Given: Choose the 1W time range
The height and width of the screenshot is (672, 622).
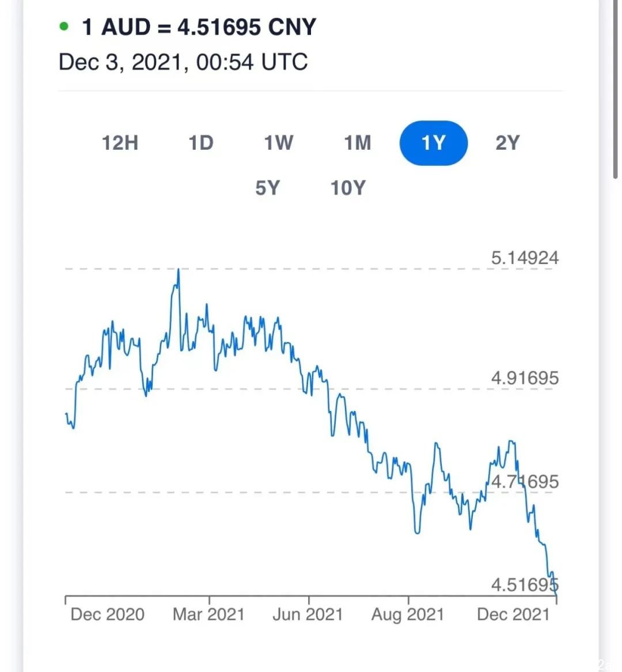Looking at the screenshot, I should [279, 143].
